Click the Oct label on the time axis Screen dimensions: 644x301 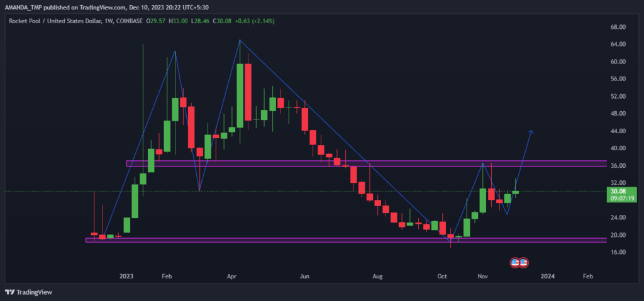pos(442,277)
